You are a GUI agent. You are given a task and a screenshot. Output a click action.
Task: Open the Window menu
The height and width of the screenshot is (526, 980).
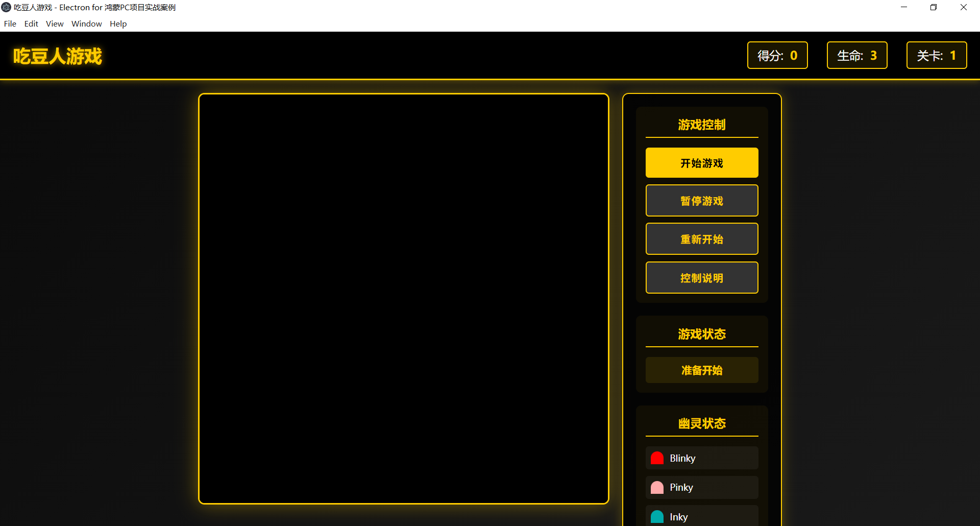87,23
